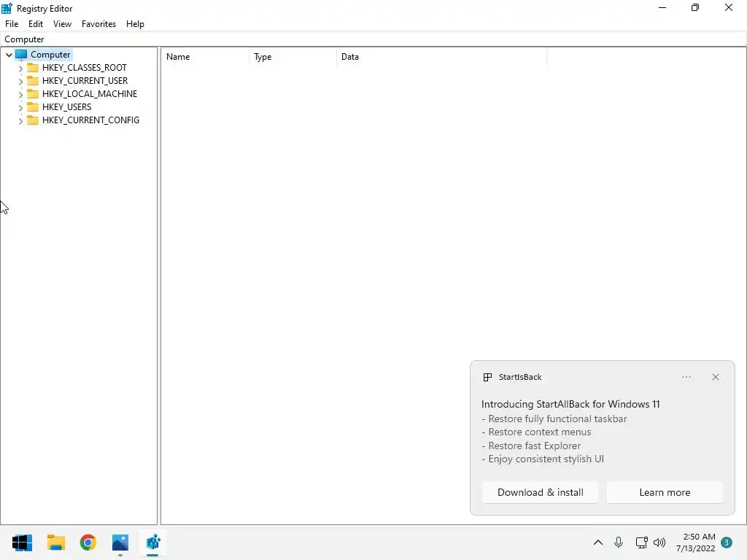Open the Photos app on taskbar
Viewport: 747px width, 560px height.
click(x=120, y=542)
